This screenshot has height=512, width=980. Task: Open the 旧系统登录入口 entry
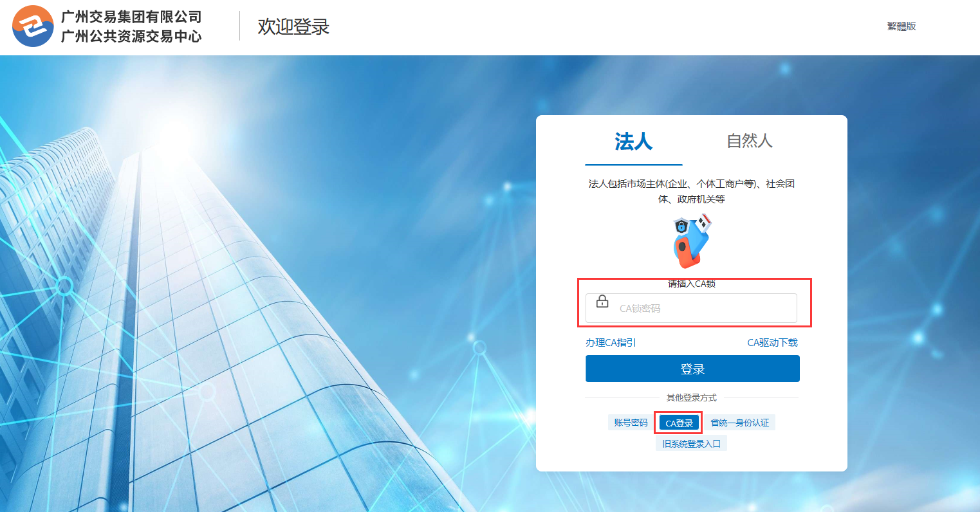point(691,444)
